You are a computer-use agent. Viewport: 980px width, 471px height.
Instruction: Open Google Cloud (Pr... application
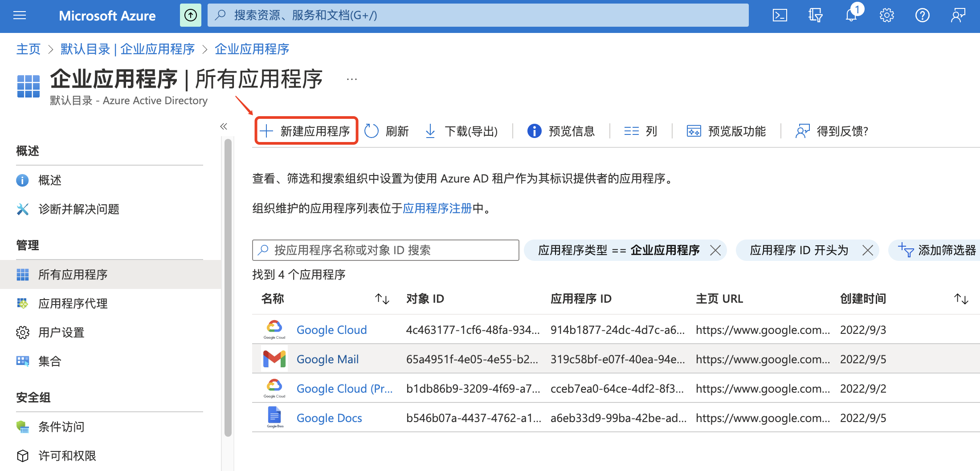point(345,389)
